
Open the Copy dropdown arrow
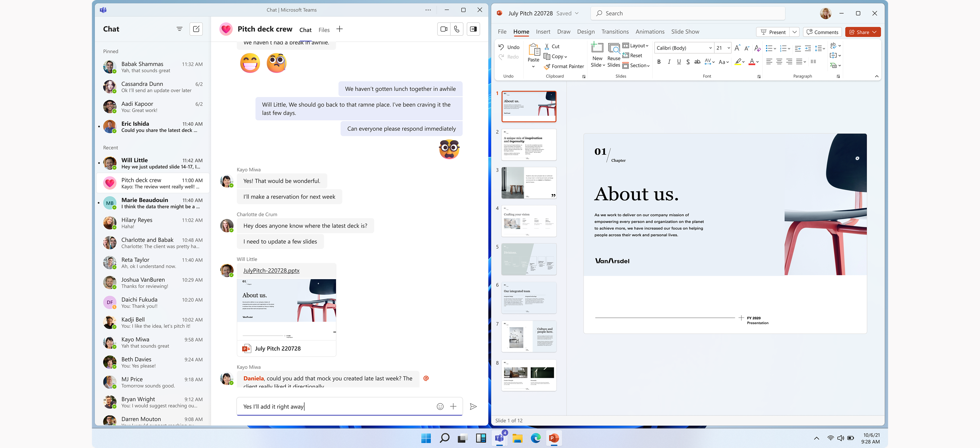(566, 57)
